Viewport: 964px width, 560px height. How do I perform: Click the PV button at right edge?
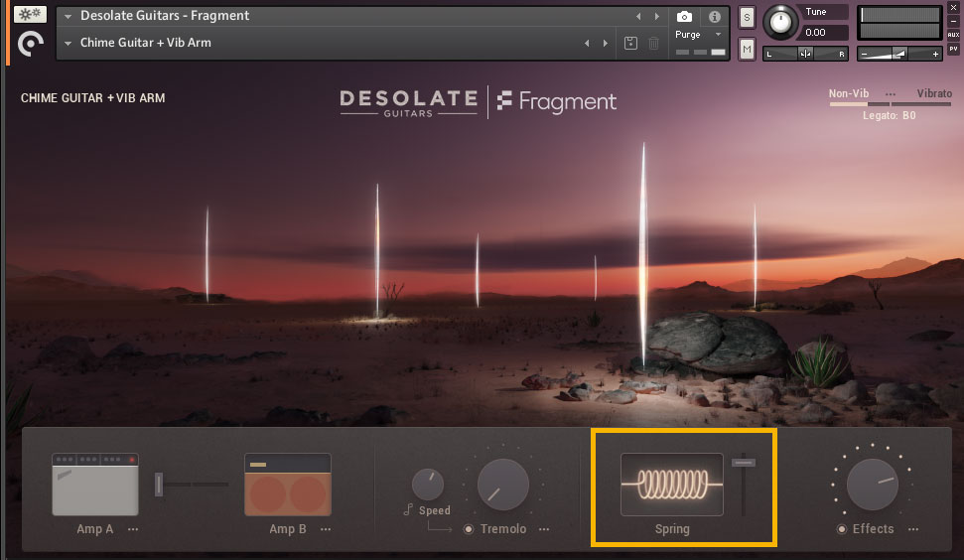point(953,49)
